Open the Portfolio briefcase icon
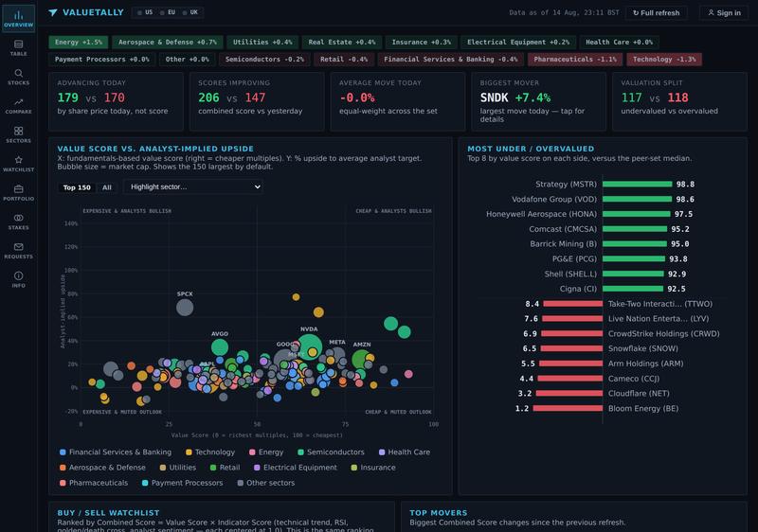The width and height of the screenshot is (758, 532). click(x=18, y=192)
